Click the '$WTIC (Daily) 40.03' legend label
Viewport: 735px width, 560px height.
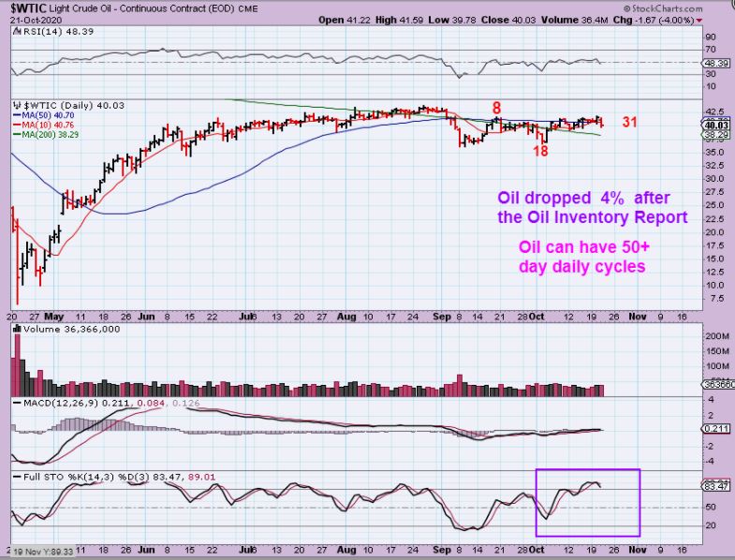tap(74, 106)
